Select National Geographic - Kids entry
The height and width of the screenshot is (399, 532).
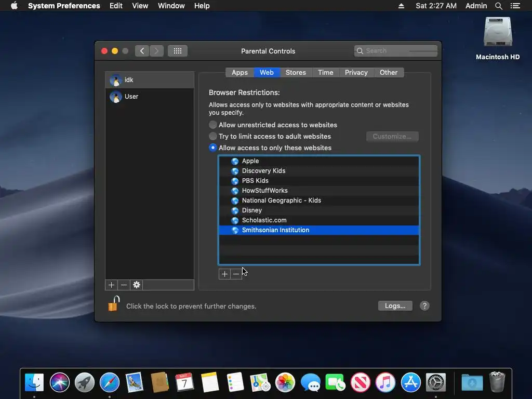click(319, 201)
